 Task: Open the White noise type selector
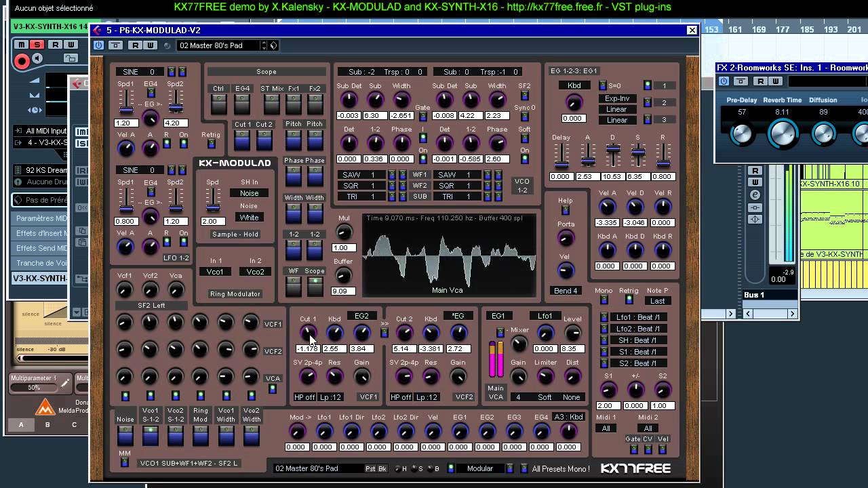click(249, 218)
